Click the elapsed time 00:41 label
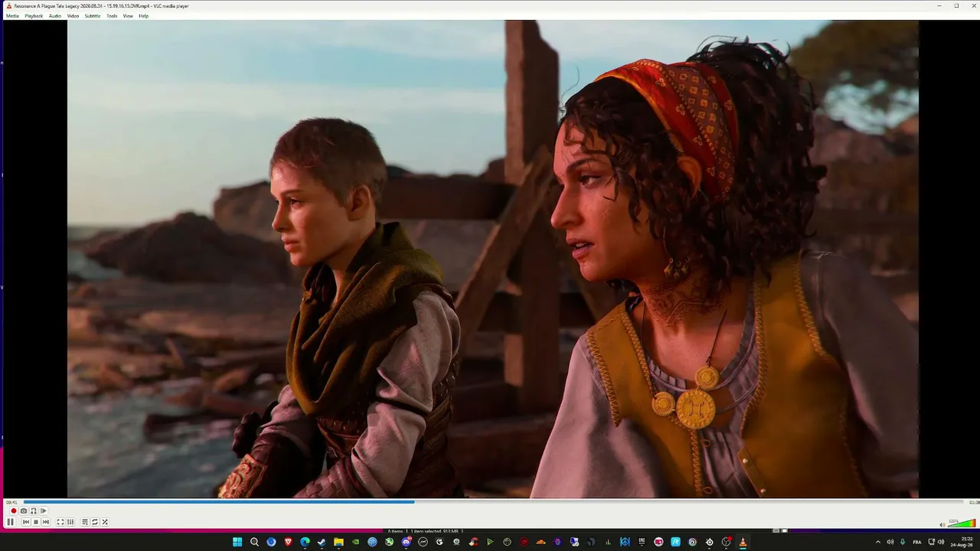The image size is (980, 551). 11,502
